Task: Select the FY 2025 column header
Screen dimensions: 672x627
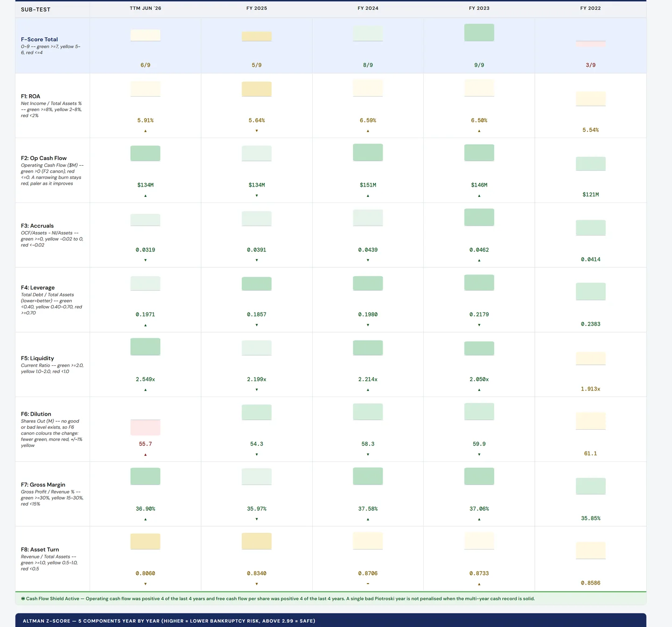Action: point(257,8)
